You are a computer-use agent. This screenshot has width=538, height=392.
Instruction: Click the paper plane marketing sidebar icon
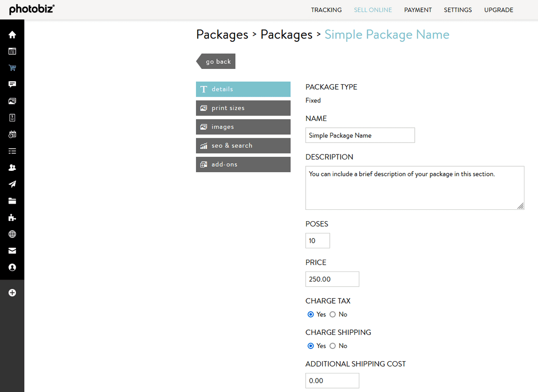coord(12,184)
